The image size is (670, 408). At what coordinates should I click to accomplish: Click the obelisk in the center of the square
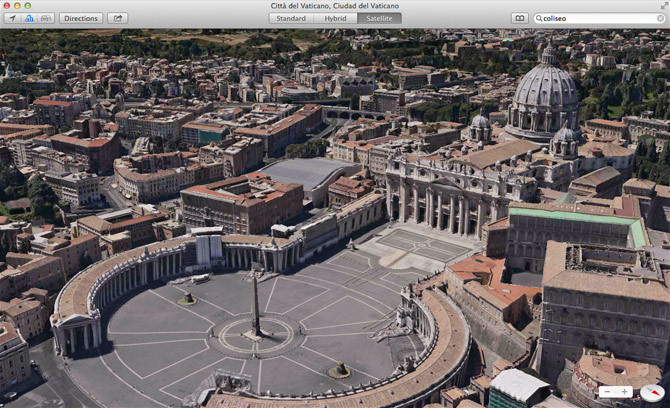(x=256, y=305)
